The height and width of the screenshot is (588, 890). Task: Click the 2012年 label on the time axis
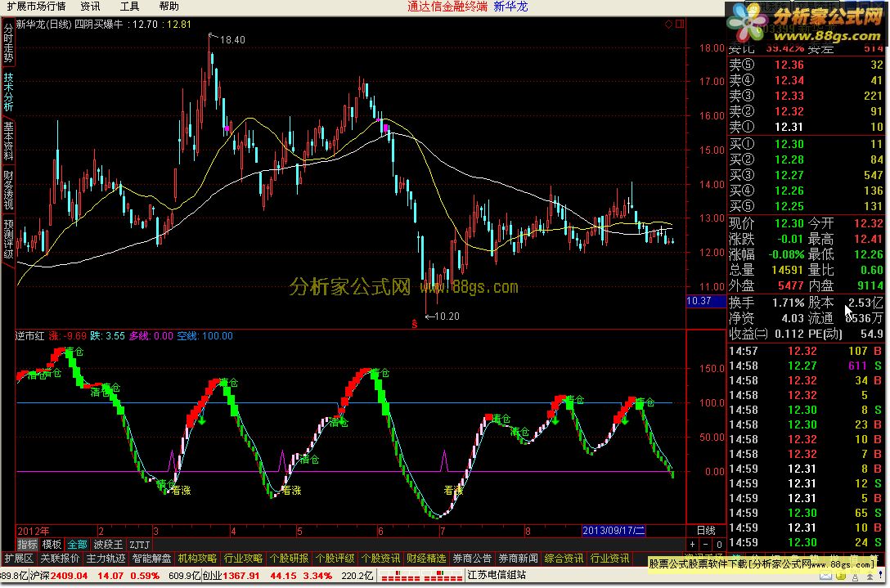click(x=33, y=532)
